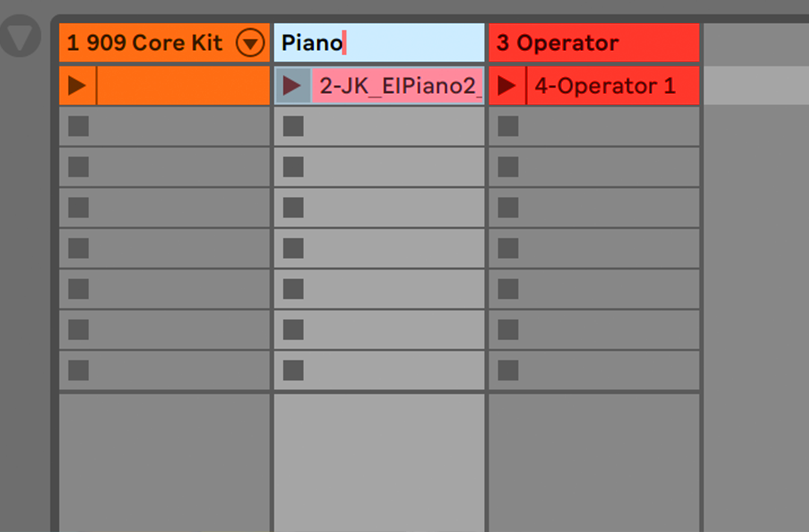Click the clip drop area below Piano track slots
Screen dimensions: 809x532
(x=379, y=463)
